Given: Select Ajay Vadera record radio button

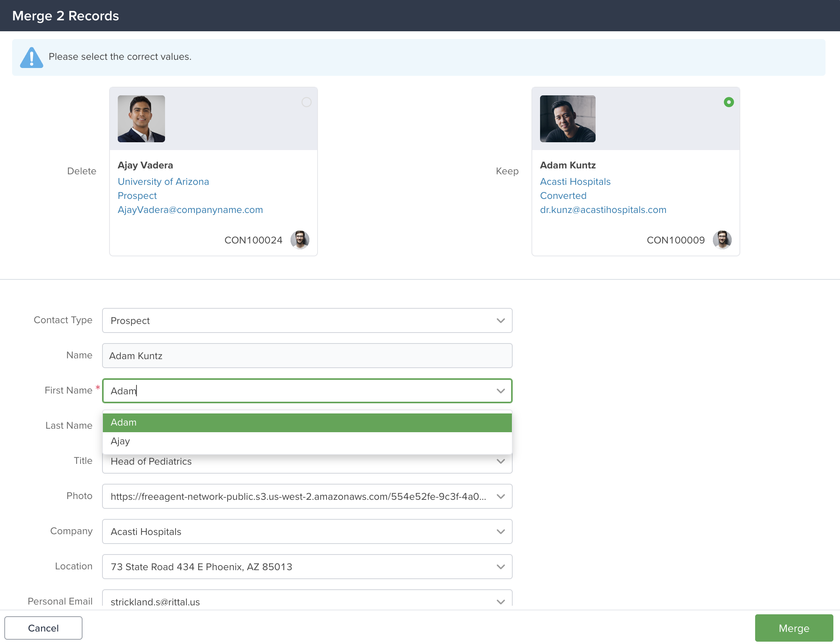Looking at the screenshot, I should (307, 102).
